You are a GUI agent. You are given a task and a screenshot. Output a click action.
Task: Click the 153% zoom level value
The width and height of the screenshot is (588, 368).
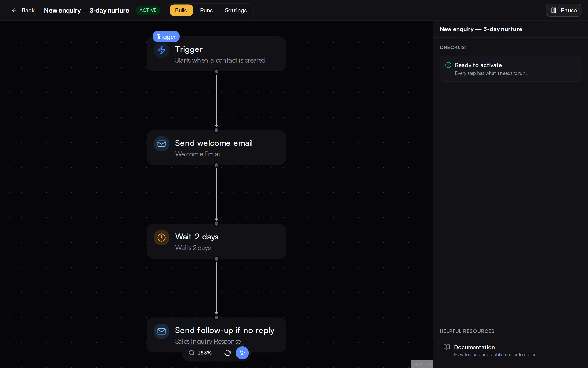click(x=204, y=353)
